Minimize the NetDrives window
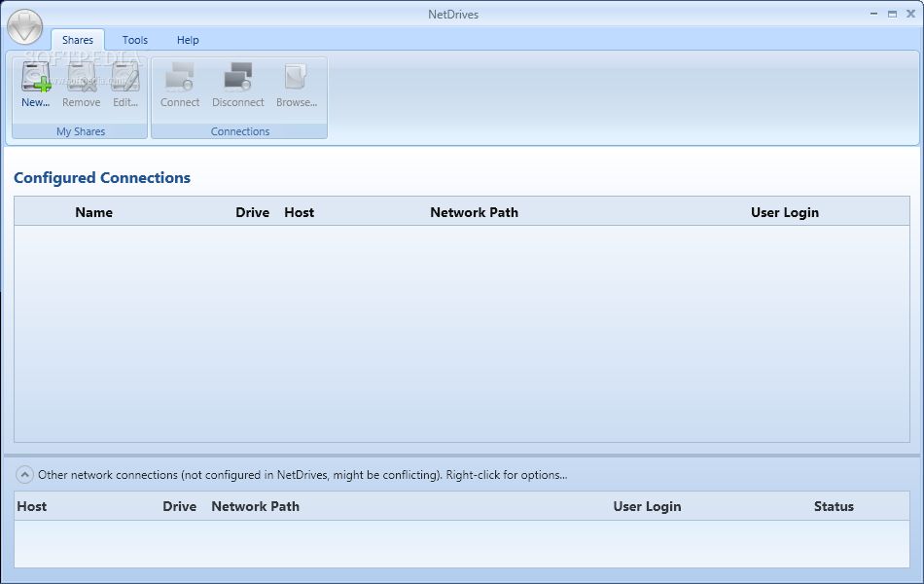This screenshot has width=924, height=584. (x=874, y=14)
